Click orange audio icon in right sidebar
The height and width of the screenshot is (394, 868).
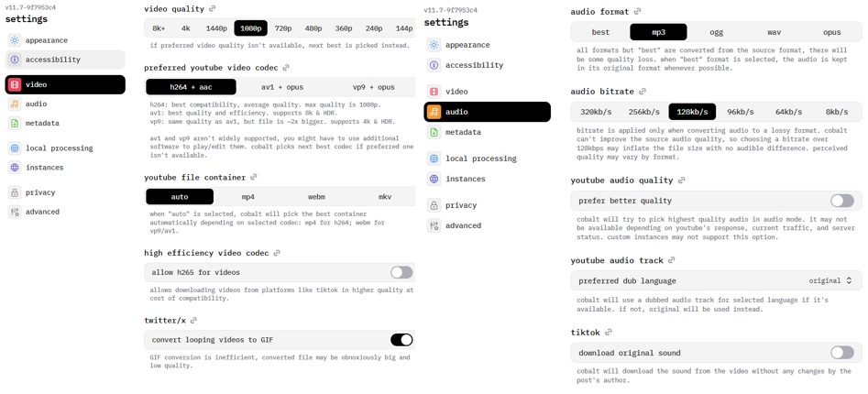point(434,112)
